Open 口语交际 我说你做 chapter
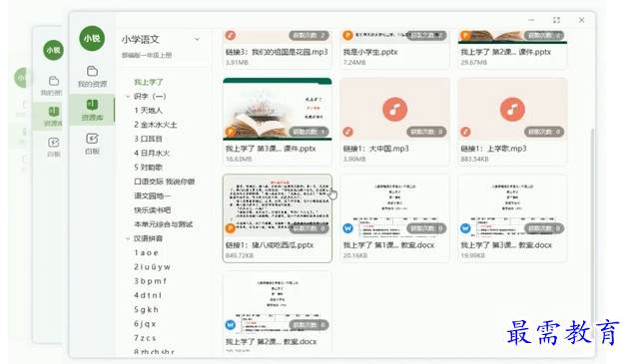The width and height of the screenshot is (628, 364). pyautogui.click(x=165, y=182)
